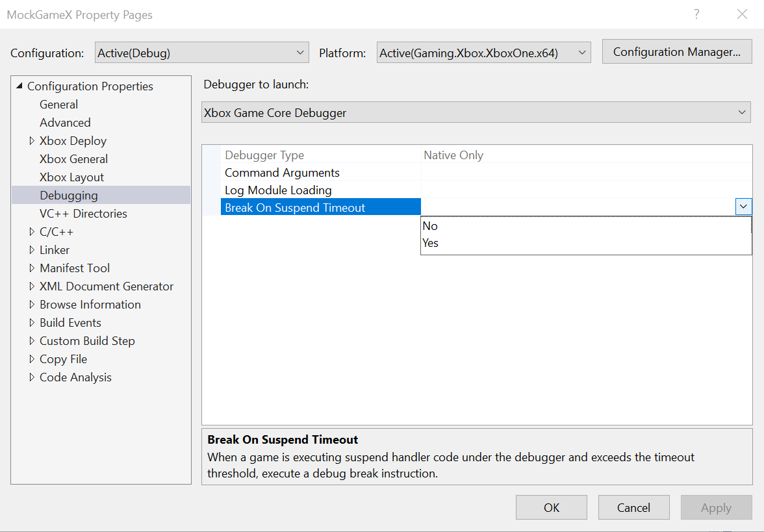The height and width of the screenshot is (532, 764).
Task: Select the Debugger Type property row
Action: pyautogui.click(x=321, y=155)
